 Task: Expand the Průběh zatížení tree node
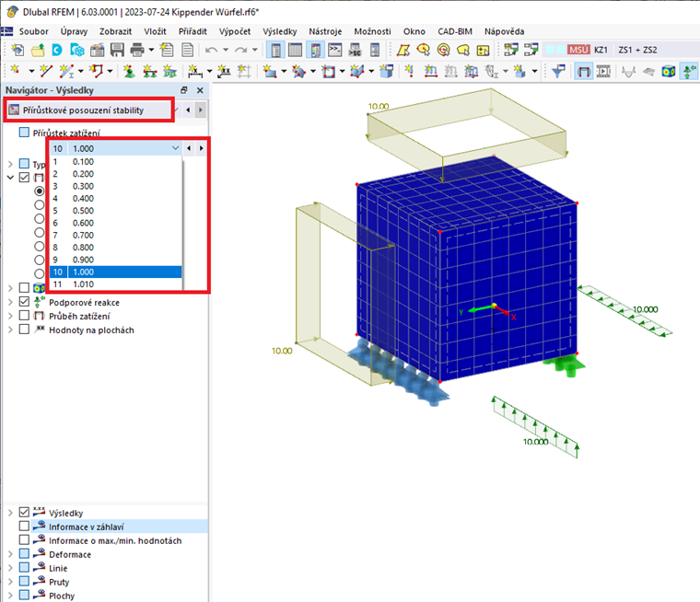[x=10, y=316]
